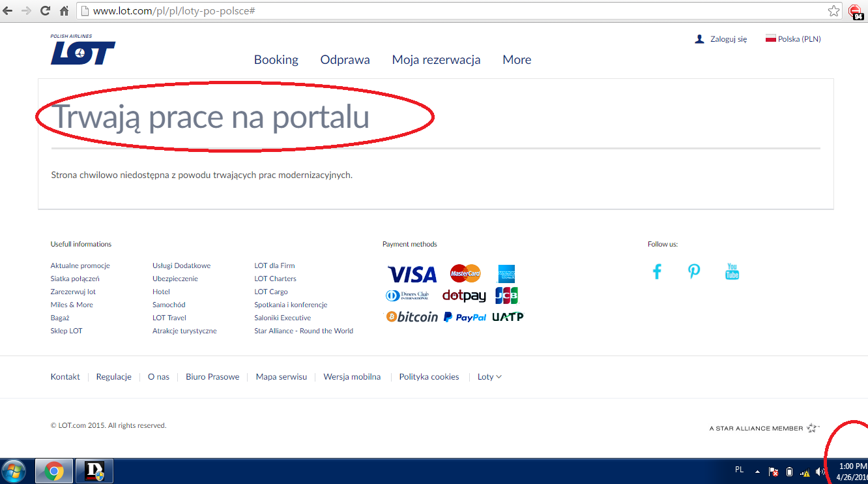Image resolution: width=868 pixels, height=484 pixels.
Task: Open the Booking menu
Action: tap(276, 60)
